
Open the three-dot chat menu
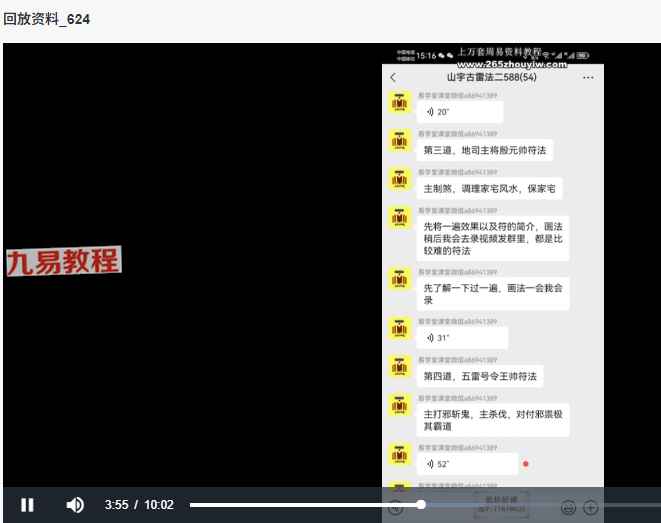coord(588,78)
